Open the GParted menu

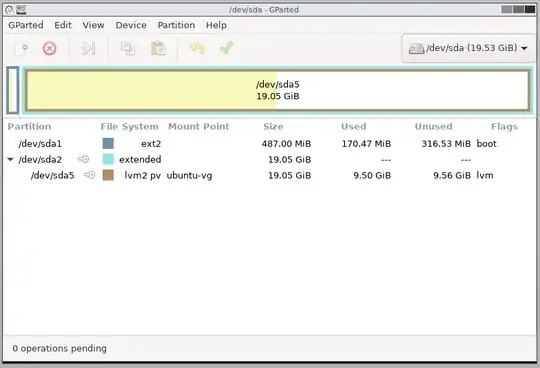[26, 25]
